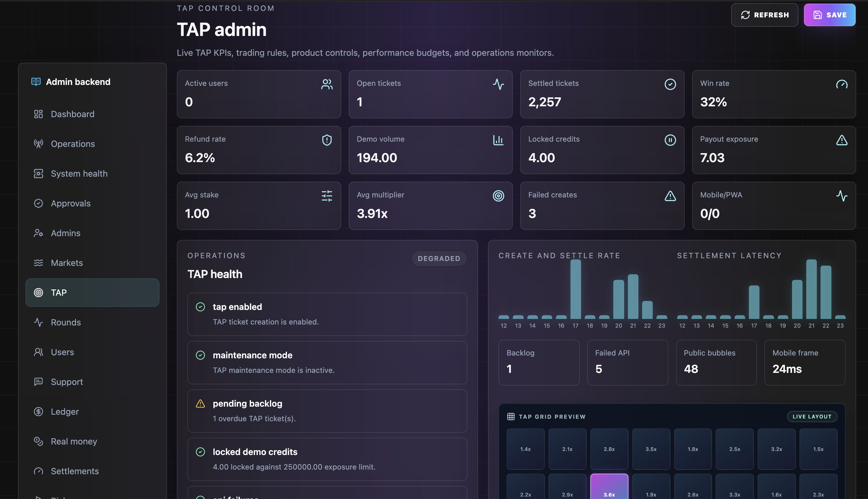The width and height of the screenshot is (868, 499).
Task: Open System health page
Action: [x=92, y=174]
